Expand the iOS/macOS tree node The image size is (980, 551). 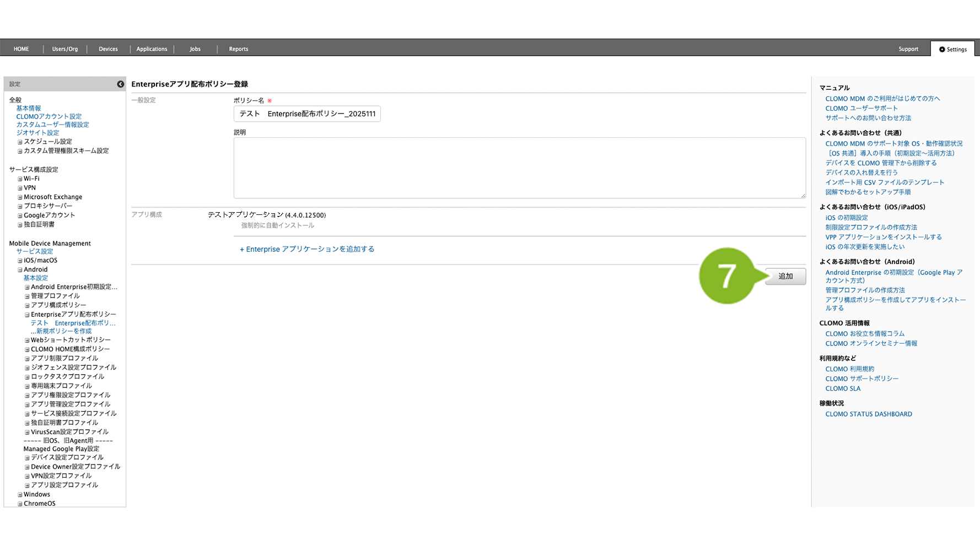(x=20, y=261)
